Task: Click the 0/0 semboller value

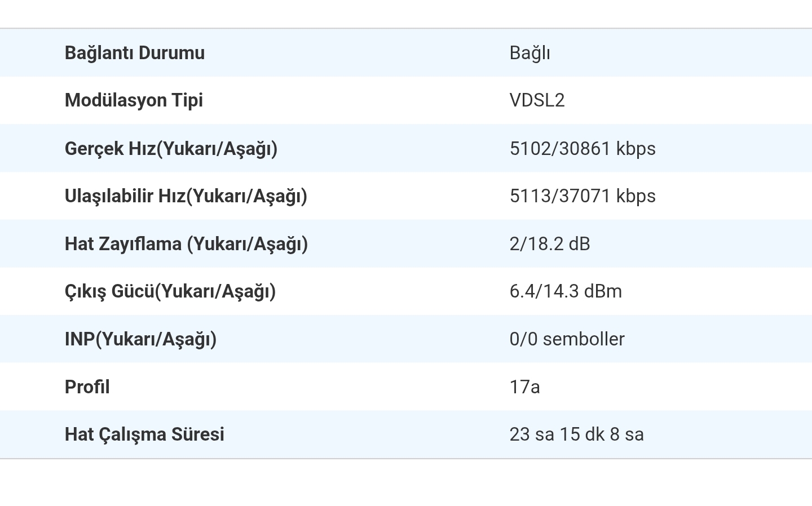Action: 567,339
